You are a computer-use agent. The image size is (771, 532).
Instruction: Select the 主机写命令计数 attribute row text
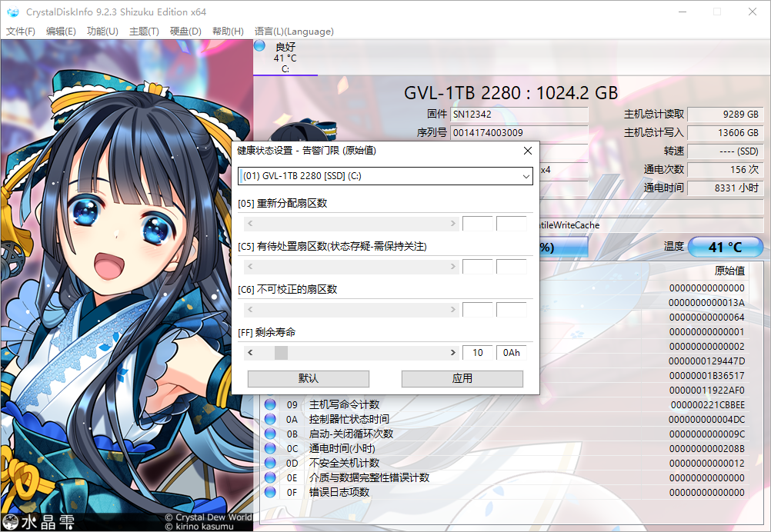point(344,405)
